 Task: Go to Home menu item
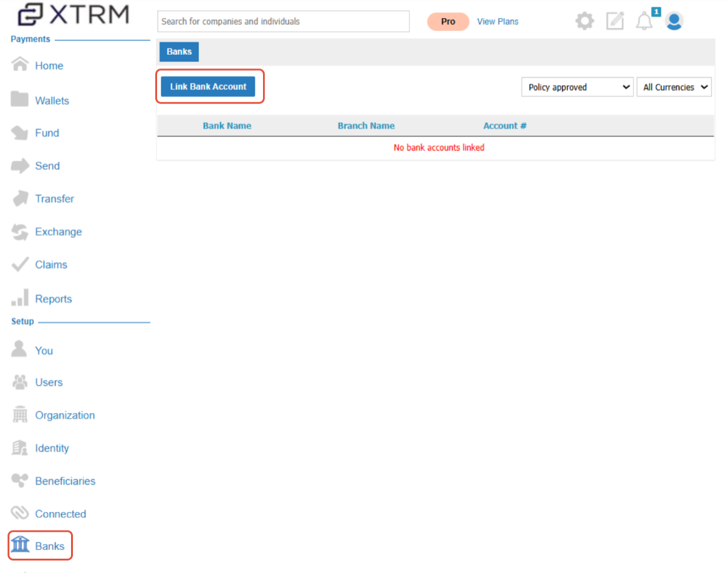click(49, 66)
